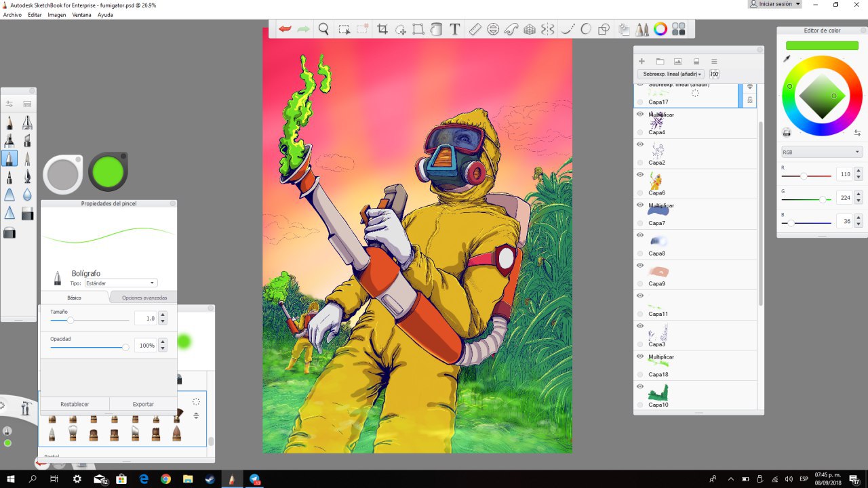Screen dimensions: 868x488
Task: Open the Perspective guides tool
Action: 530,29
